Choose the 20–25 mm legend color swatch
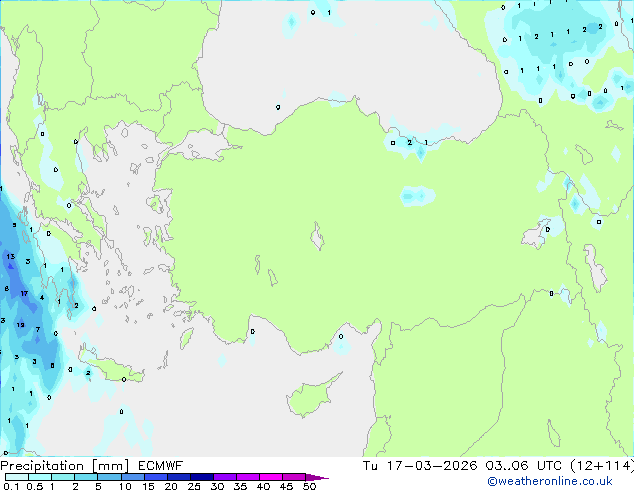 tap(178, 477)
